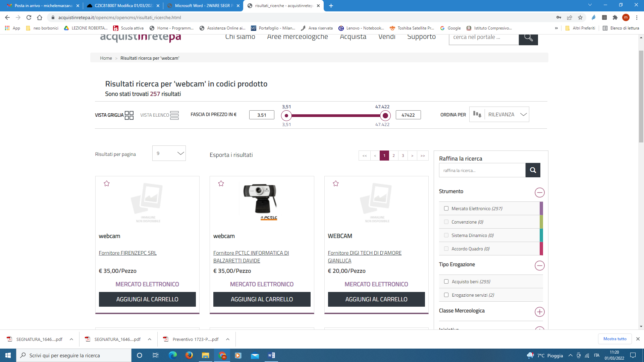Close the downloads bar
Viewport: 644px width, 362px height.
638,339
